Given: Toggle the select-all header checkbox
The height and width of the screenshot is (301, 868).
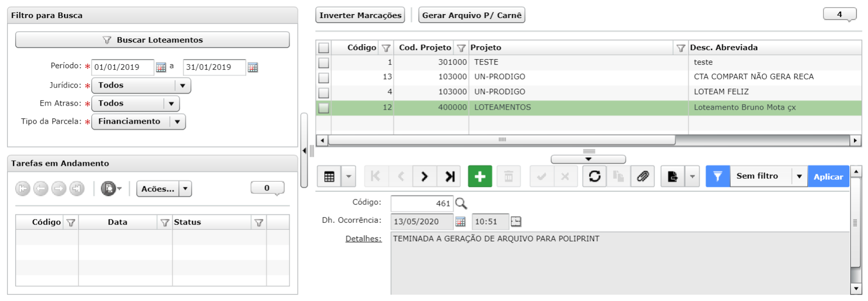Looking at the screenshot, I should [324, 48].
